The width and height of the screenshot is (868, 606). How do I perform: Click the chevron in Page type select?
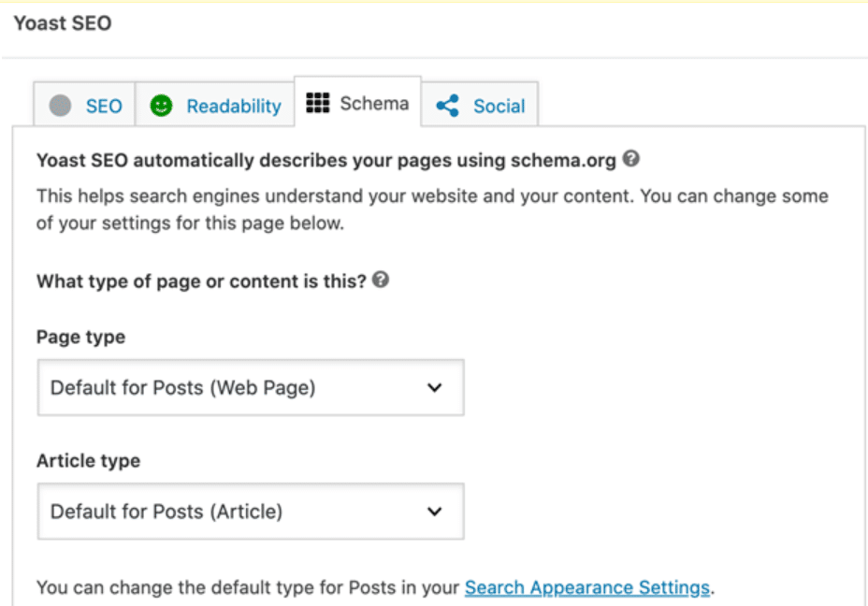[434, 387]
